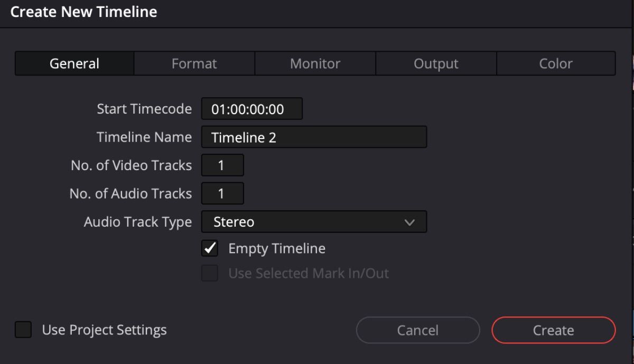Open the Format tab

194,63
